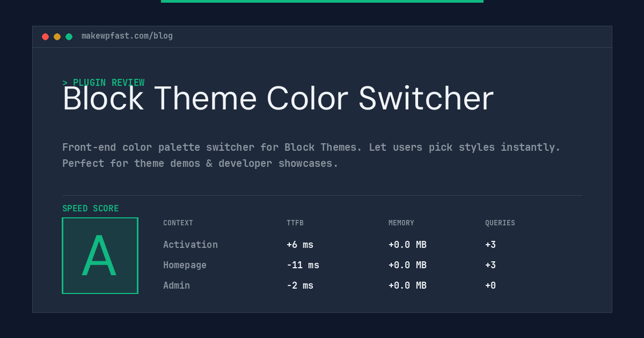Click the 'SPEED SCORE' label

click(91, 209)
